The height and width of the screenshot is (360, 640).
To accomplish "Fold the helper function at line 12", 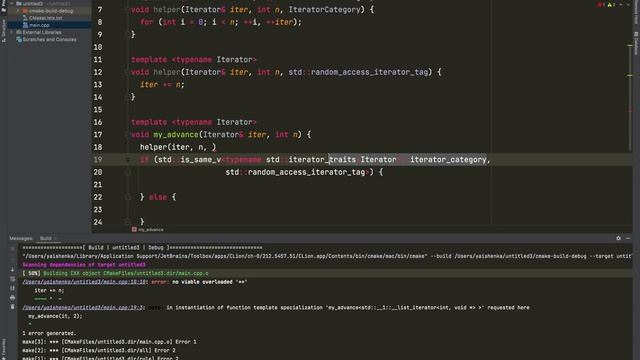I will coord(127,72).
